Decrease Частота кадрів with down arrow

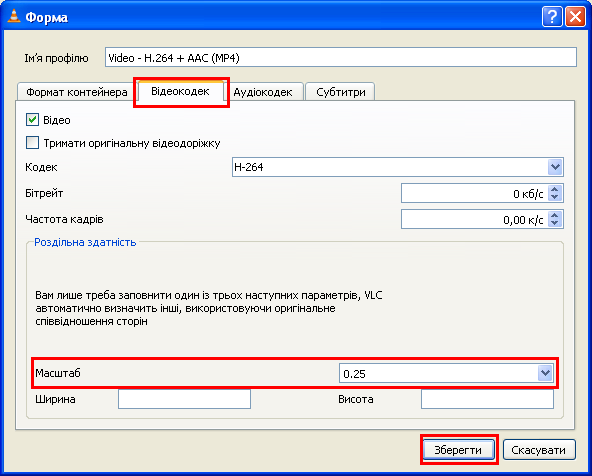[554, 223]
